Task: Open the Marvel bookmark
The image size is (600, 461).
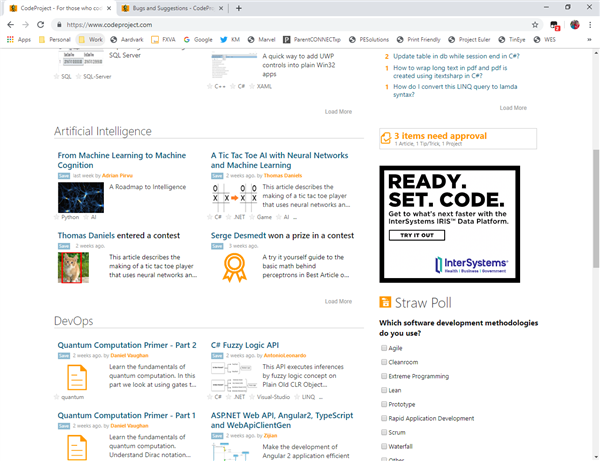Action: click(x=261, y=39)
